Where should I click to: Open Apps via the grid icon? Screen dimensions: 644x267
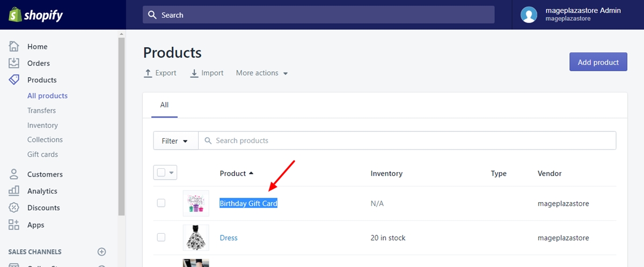coord(14,225)
